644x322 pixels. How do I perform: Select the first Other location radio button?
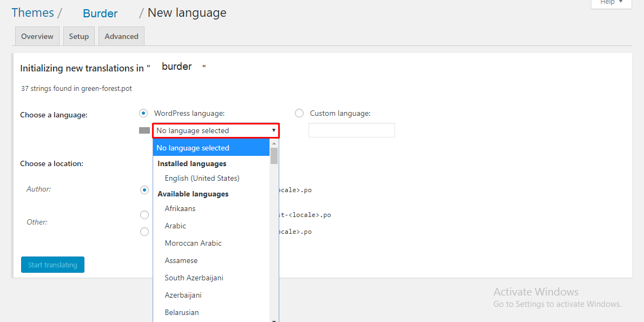[144, 215]
